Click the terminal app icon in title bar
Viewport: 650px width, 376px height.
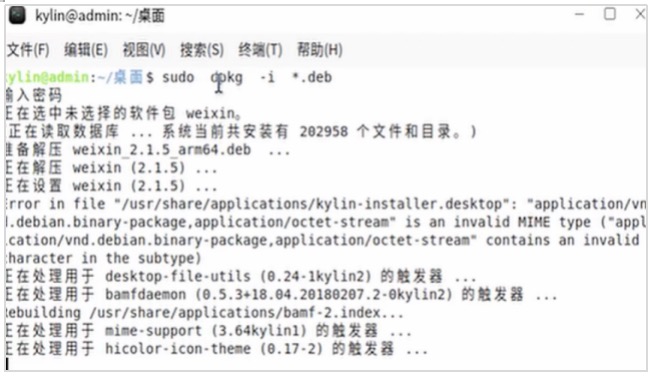click(17, 16)
